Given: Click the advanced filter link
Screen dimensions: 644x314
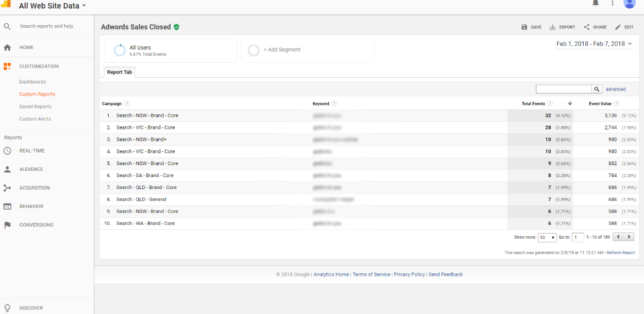Looking at the screenshot, I should (616, 89).
